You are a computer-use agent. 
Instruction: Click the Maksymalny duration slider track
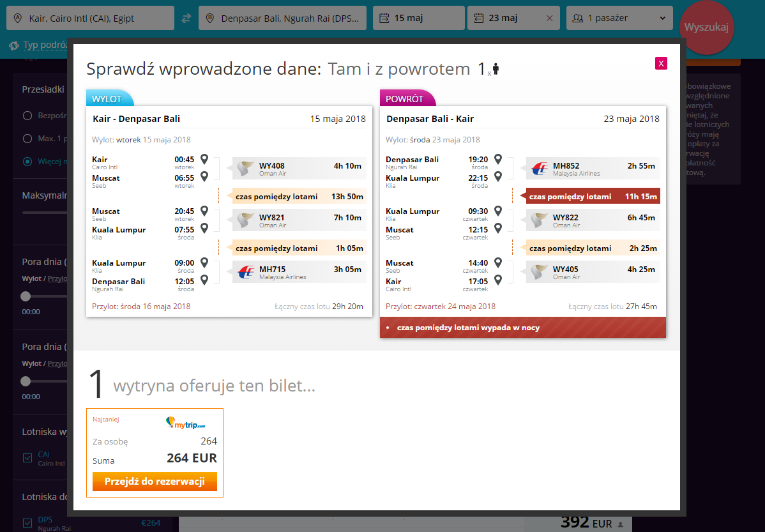pyautogui.click(x=45, y=213)
